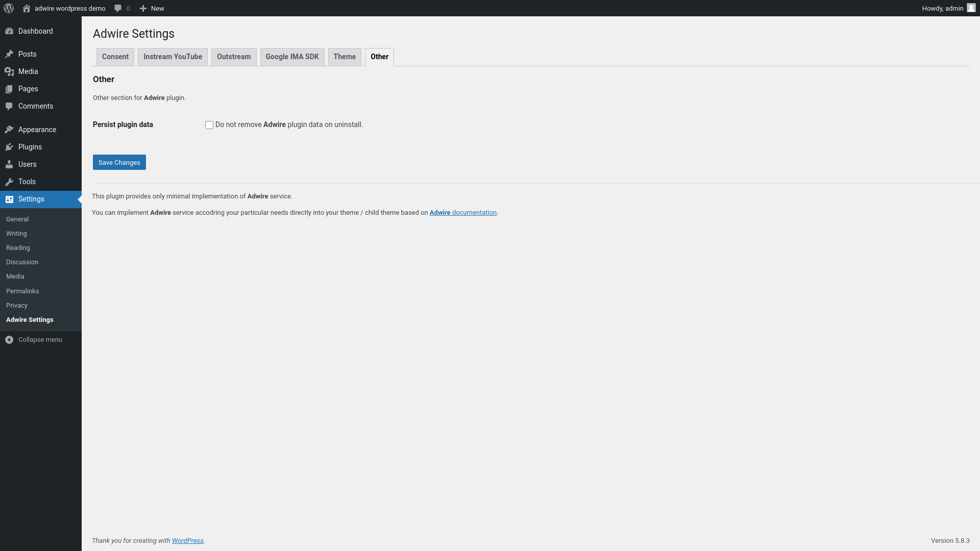This screenshot has width=980, height=551.
Task: Click the Collapse menu label
Action: point(40,340)
